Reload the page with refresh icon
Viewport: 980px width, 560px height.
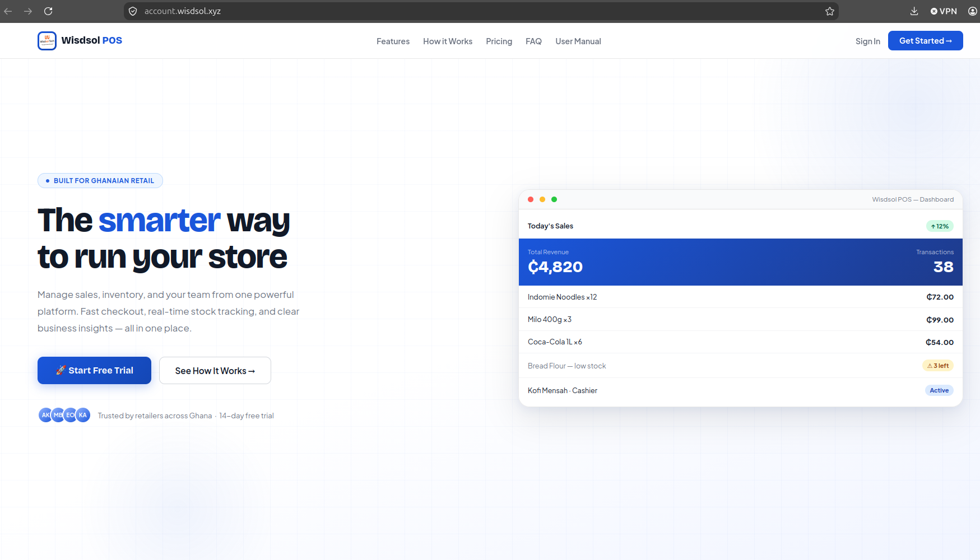48,11
